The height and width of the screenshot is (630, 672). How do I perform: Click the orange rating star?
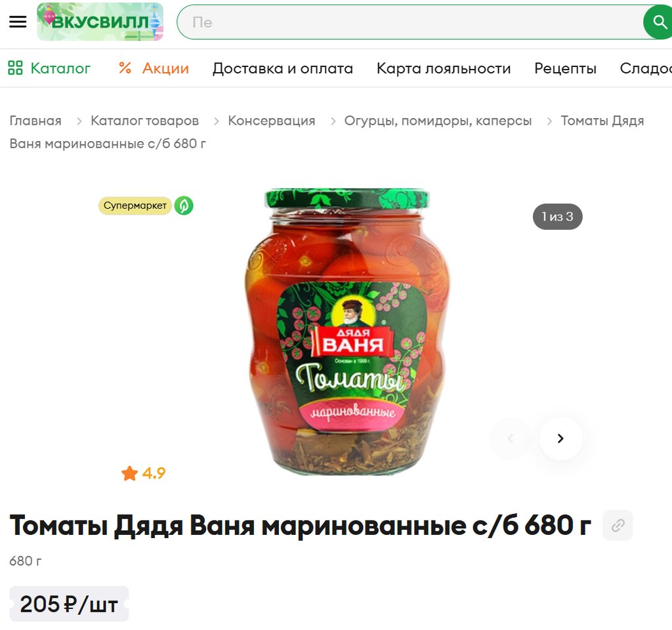coord(129,473)
